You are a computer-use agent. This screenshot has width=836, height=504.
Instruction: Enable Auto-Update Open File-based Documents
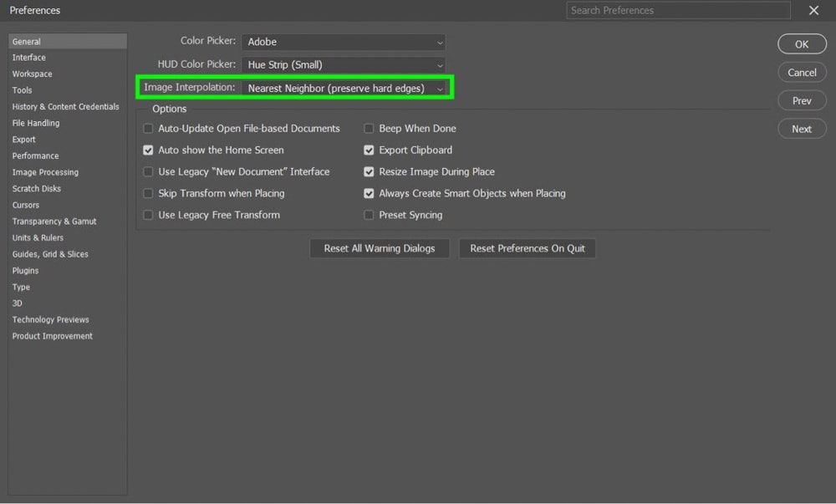148,128
